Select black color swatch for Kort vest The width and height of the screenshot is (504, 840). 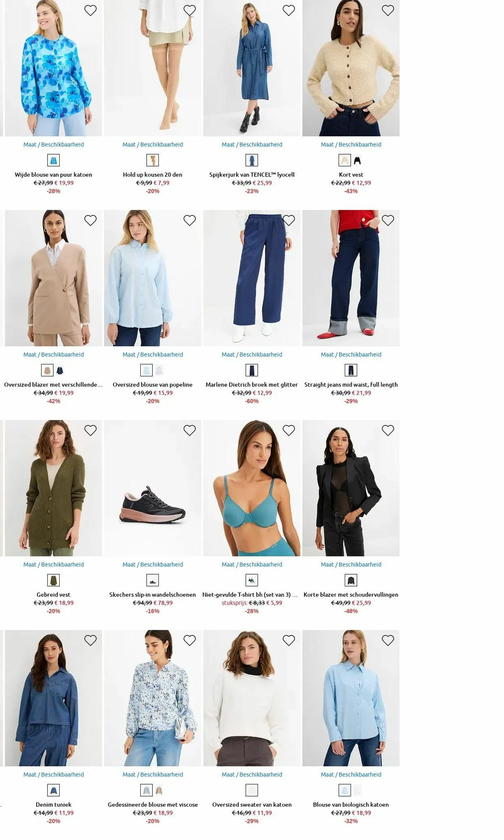(357, 161)
